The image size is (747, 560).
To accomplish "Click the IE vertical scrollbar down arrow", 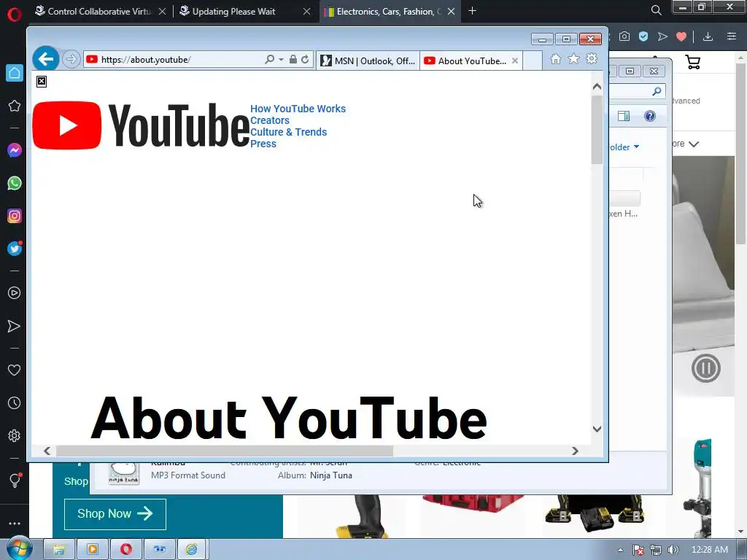I will coord(597,429).
